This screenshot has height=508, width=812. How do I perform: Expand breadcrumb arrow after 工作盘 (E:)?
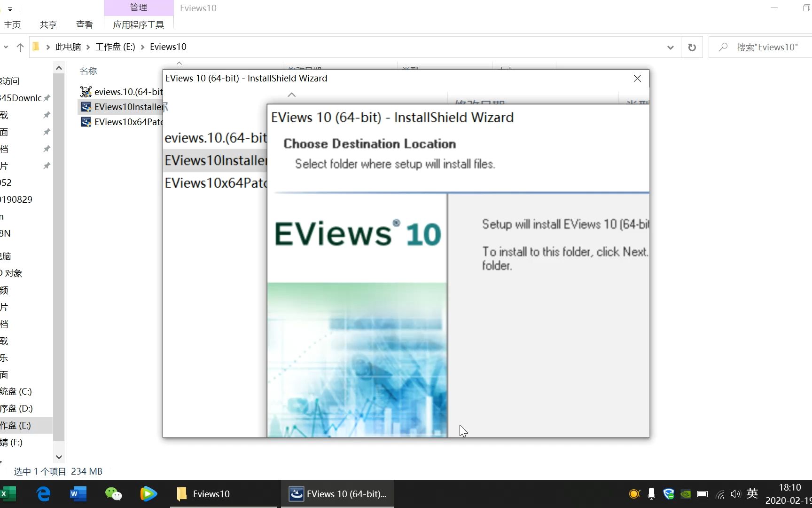[142, 47]
